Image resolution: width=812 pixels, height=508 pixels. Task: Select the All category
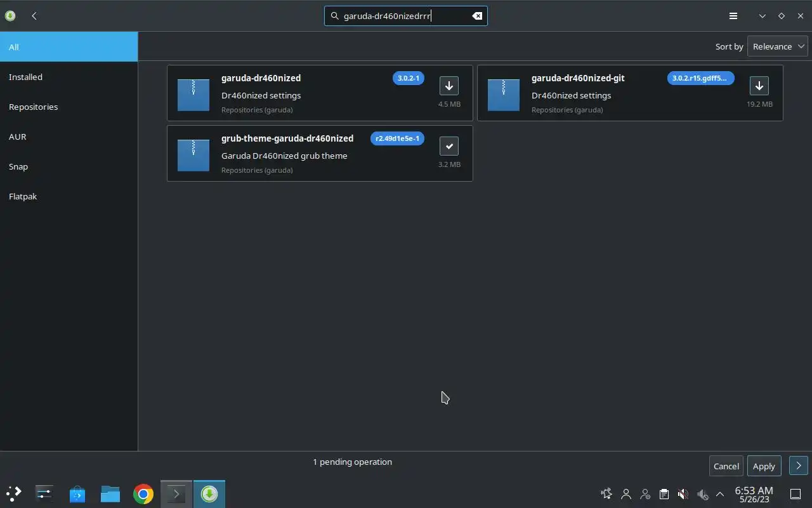coord(69,47)
